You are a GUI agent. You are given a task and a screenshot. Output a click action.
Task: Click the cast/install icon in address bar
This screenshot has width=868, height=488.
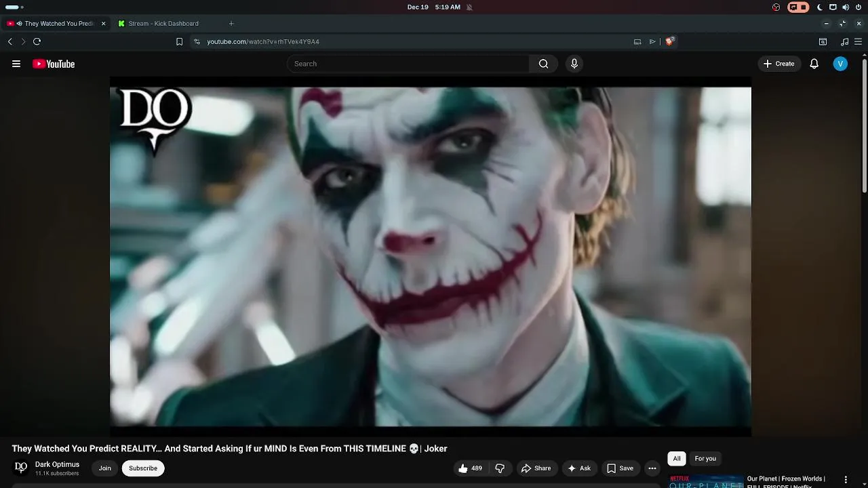point(637,41)
